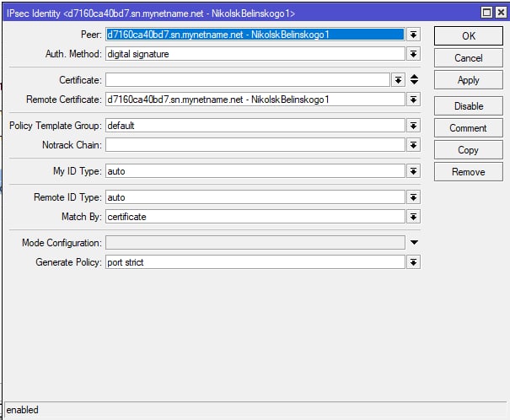Click the Remote ID Type field
510x420 pixels.
pos(255,197)
